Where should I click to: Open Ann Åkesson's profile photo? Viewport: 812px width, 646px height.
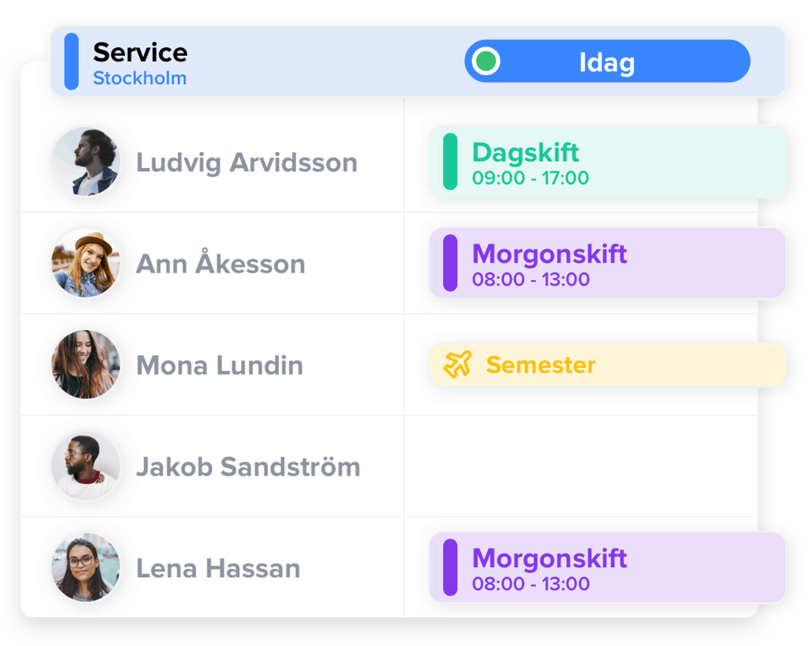(86, 264)
